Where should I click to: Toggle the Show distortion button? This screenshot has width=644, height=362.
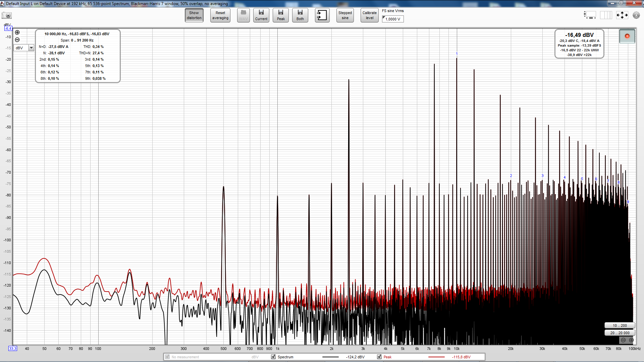pyautogui.click(x=194, y=15)
